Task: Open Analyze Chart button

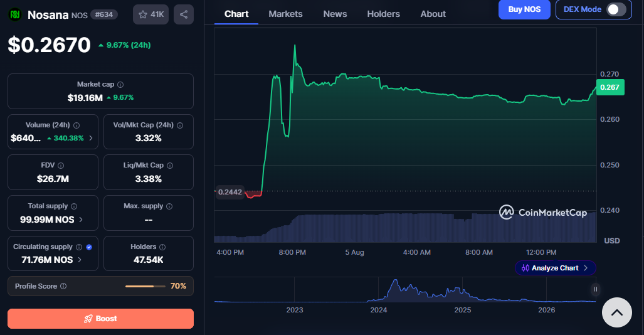Action: click(556, 268)
